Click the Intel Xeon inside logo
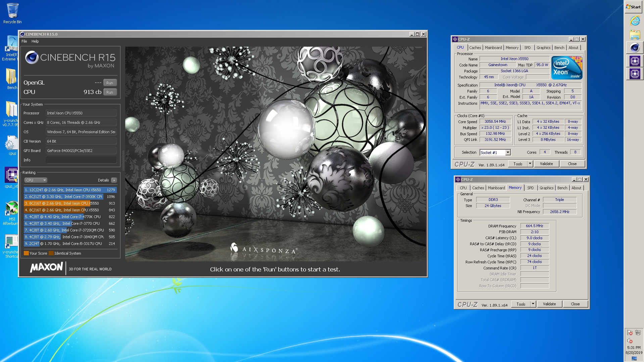Viewport: 644px width, 362px height. pyautogui.click(x=567, y=67)
